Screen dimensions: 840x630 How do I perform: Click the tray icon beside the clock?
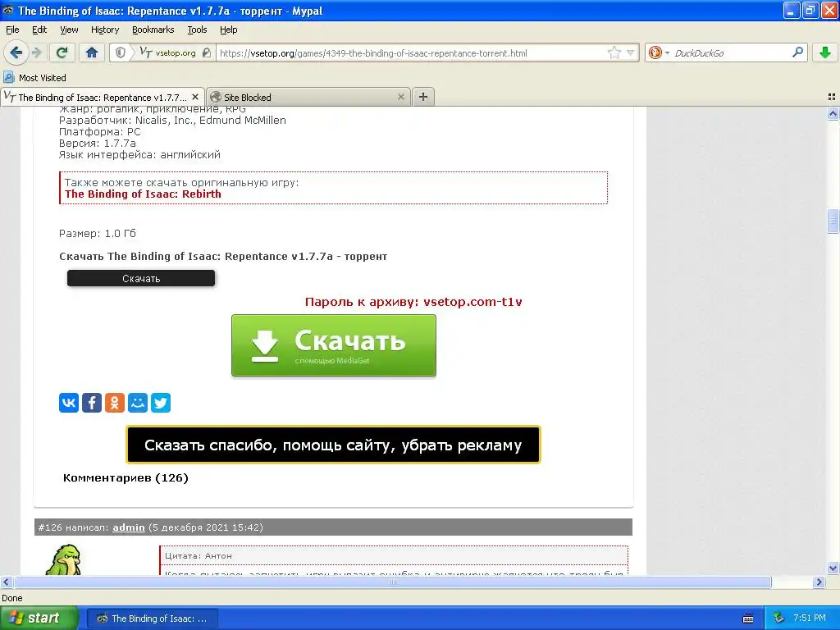click(778, 619)
